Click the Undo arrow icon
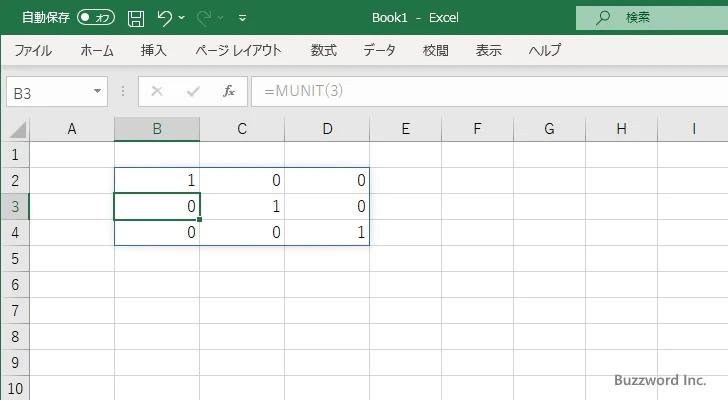 click(164, 18)
